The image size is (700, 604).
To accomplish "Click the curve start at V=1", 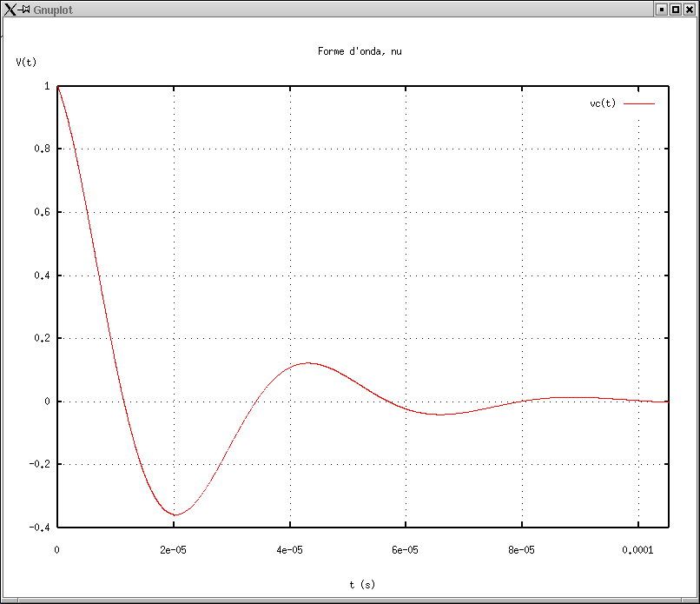I will click(x=57, y=87).
